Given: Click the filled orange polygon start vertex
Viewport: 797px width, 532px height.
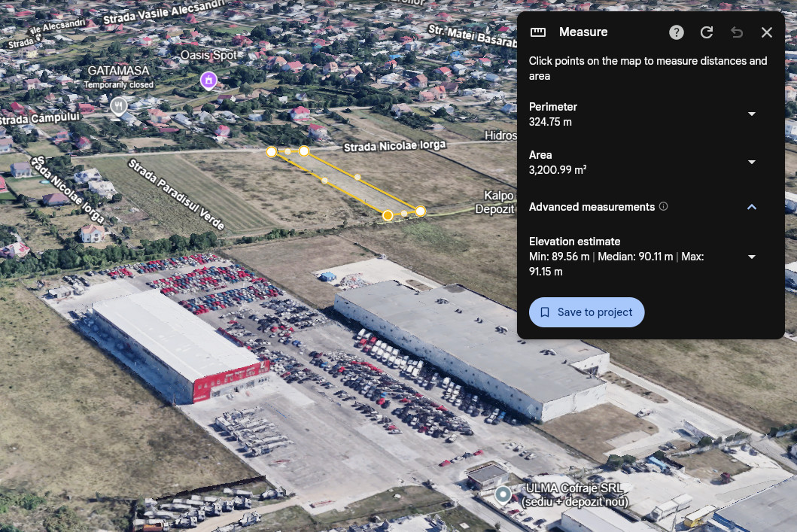Looking at the screenshot, I should point(388,215).
